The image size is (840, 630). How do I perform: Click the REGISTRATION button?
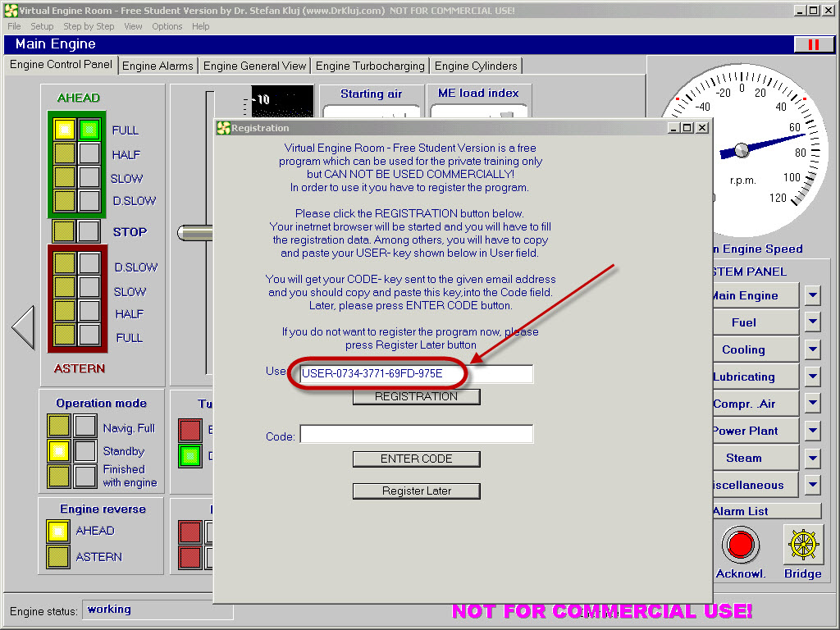pyautogui.click(x=416, y=397)
